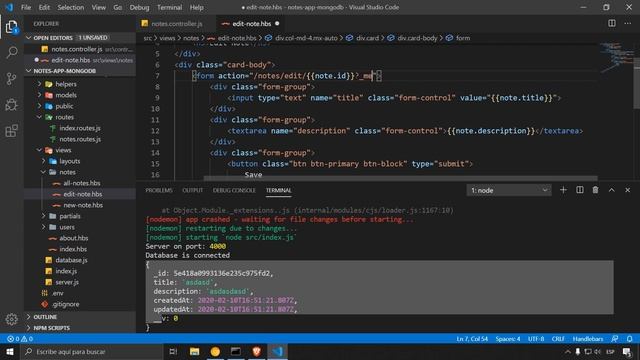Open the Explorer view in activity bar
640x360 pixels.
(x=11, y=27)
